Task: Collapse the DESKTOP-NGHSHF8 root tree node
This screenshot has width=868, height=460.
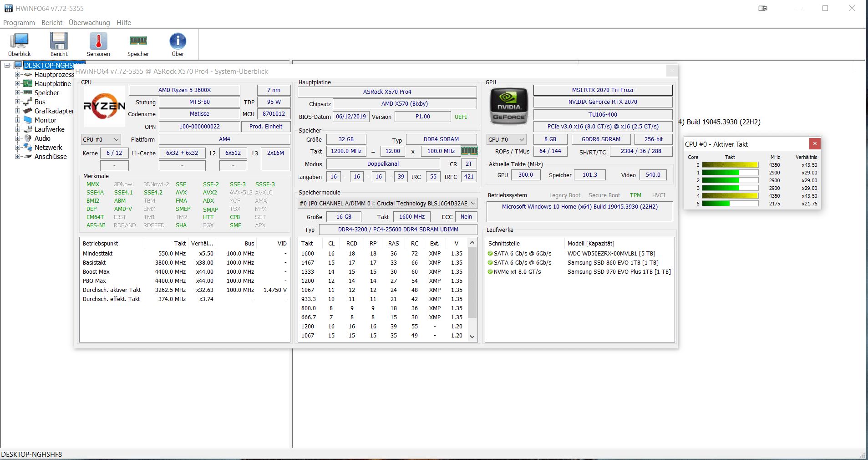Action: coord(7,65)
